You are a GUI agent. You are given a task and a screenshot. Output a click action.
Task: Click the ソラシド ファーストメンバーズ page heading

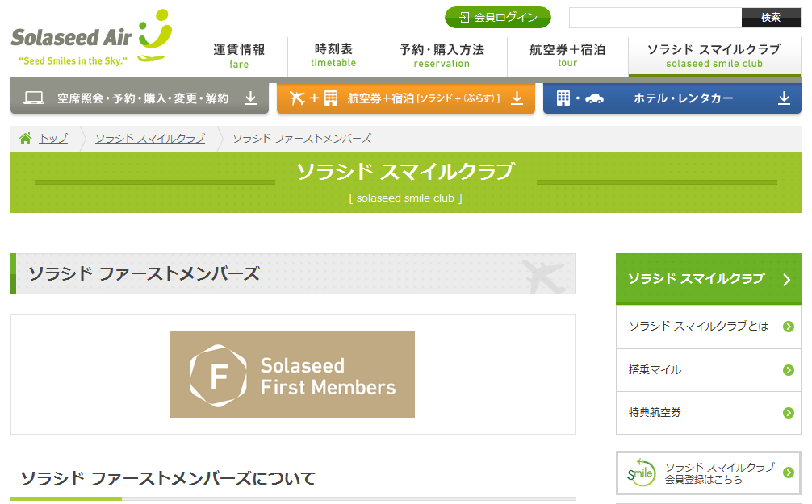click(144, 273)
